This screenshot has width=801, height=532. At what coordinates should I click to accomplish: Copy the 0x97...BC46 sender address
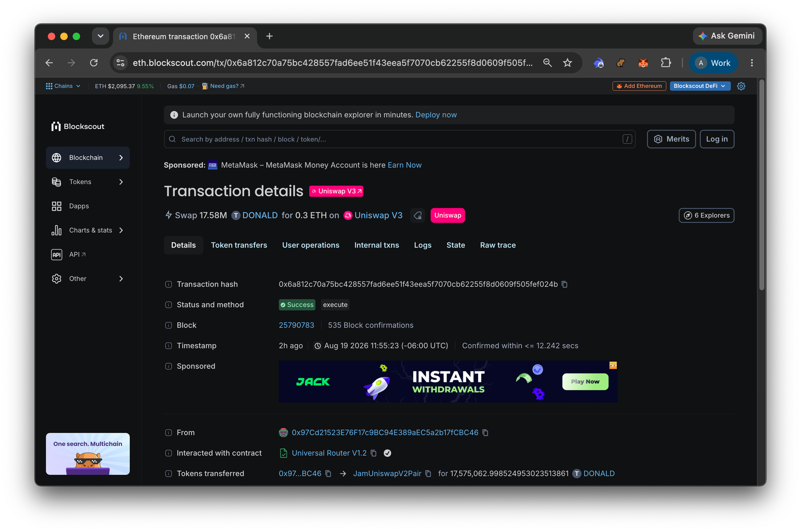pyautogui.click(x=328, y=474)
